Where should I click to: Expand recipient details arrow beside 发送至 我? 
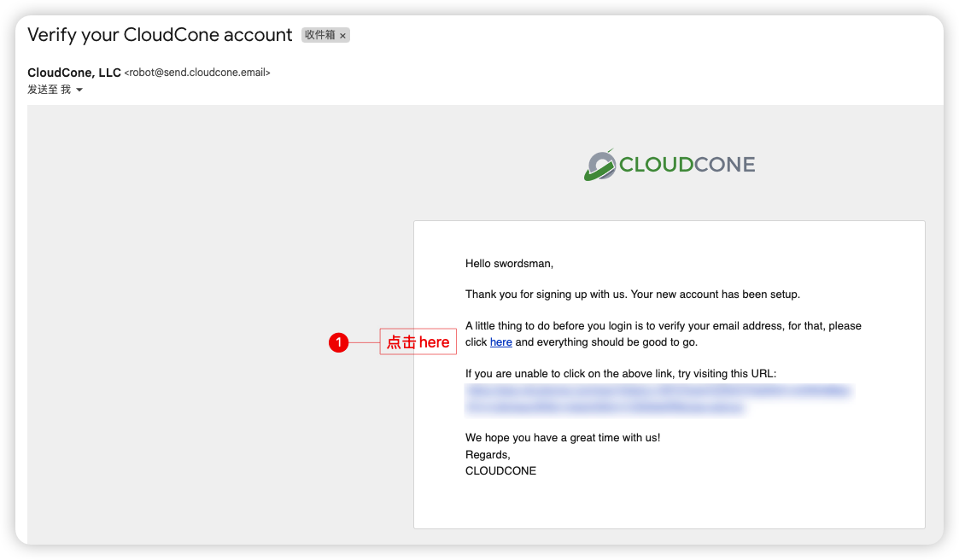point(79,90)
